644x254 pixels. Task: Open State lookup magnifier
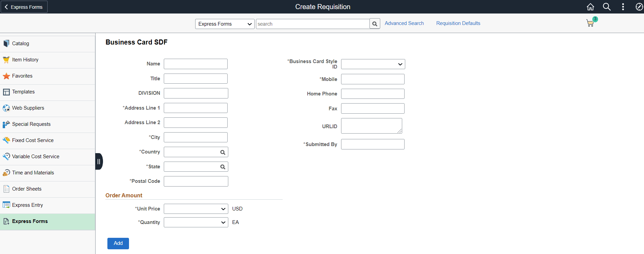[223, 167]
